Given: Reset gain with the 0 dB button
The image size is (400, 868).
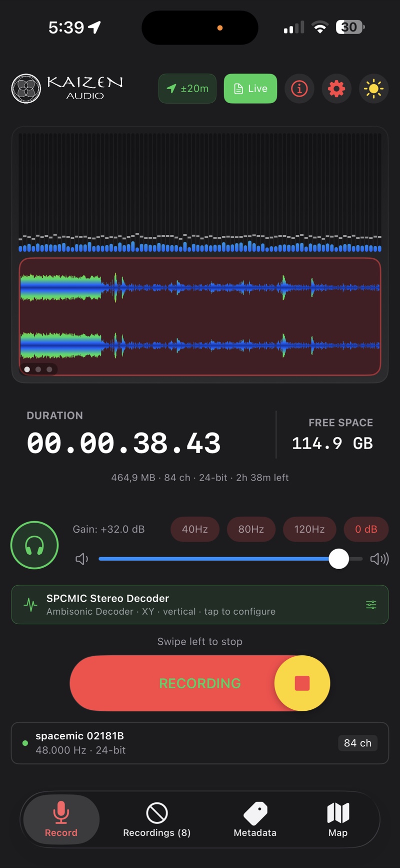Looking at the screenshot, I should (366, 529).
